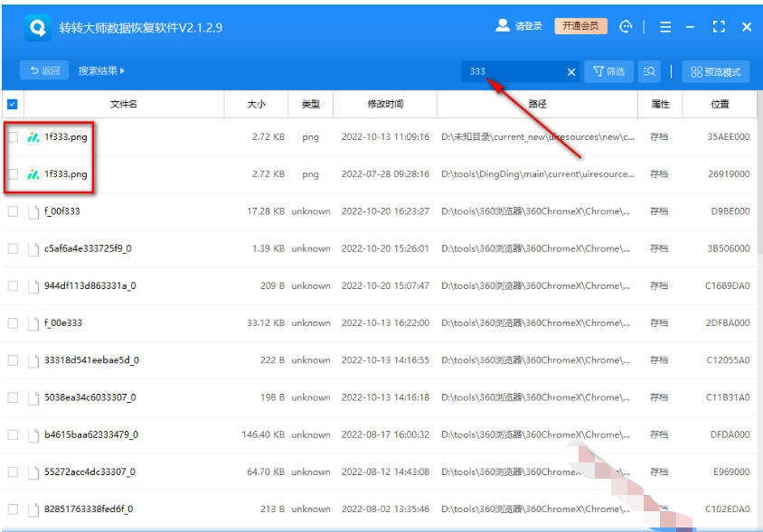Clear the search box with X icon

(x=571, y=71)
